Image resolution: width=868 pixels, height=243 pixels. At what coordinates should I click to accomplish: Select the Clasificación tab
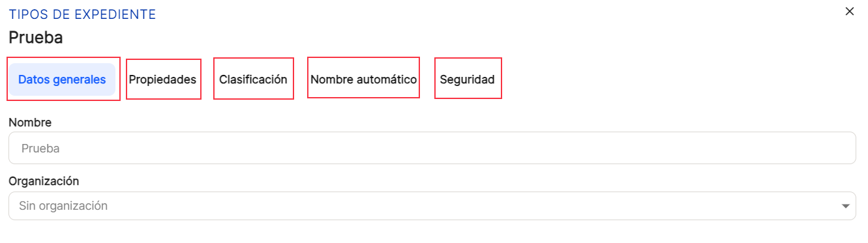click(x=253, y=79)
